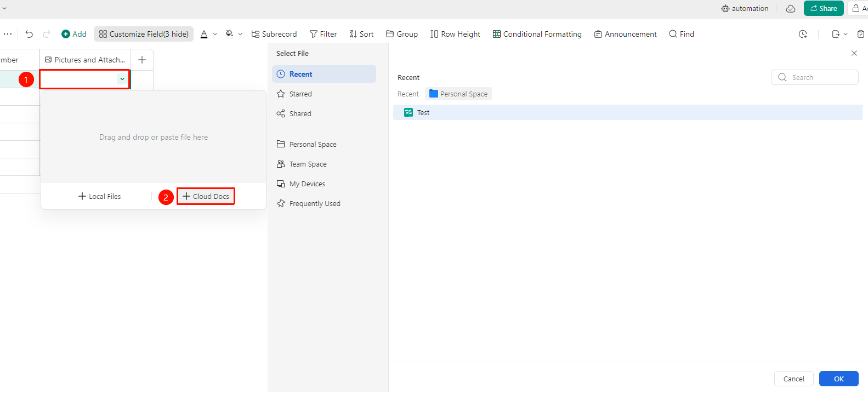Confirm selection with the OK button
Image resolution: width=868 pixels, height=400 pixels.
pos(839,379)
